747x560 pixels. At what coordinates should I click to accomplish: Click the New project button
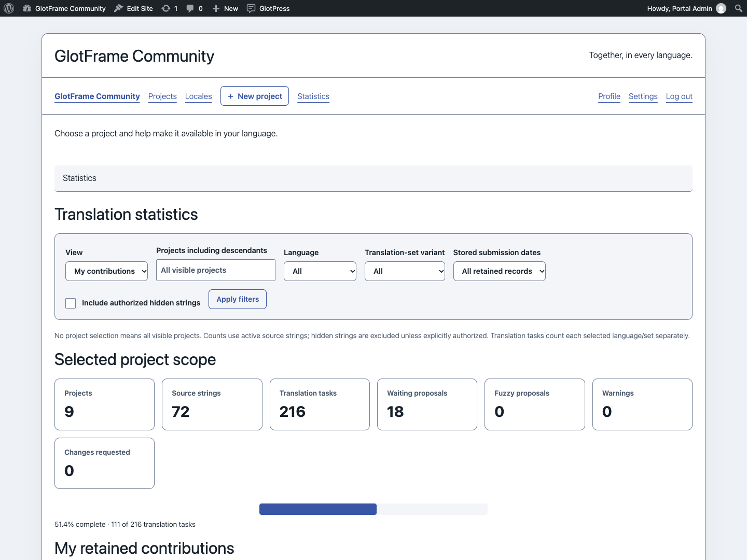(255, 96)
